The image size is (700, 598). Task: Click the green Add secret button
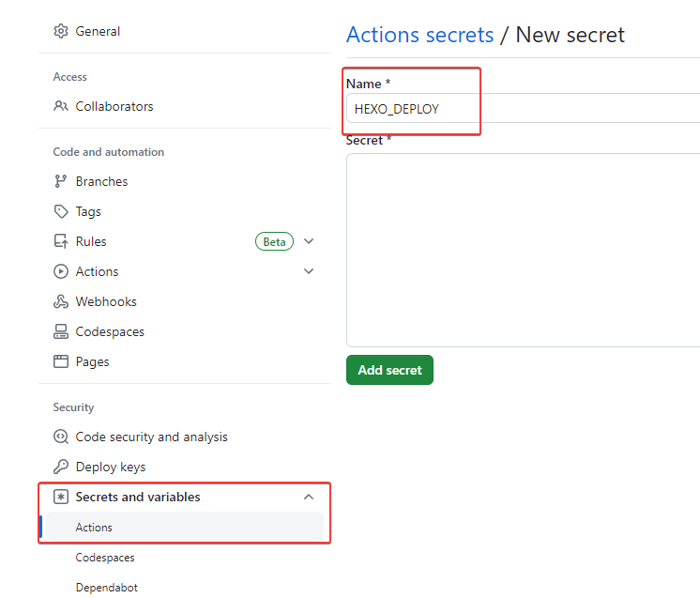(x=389, y=370)
